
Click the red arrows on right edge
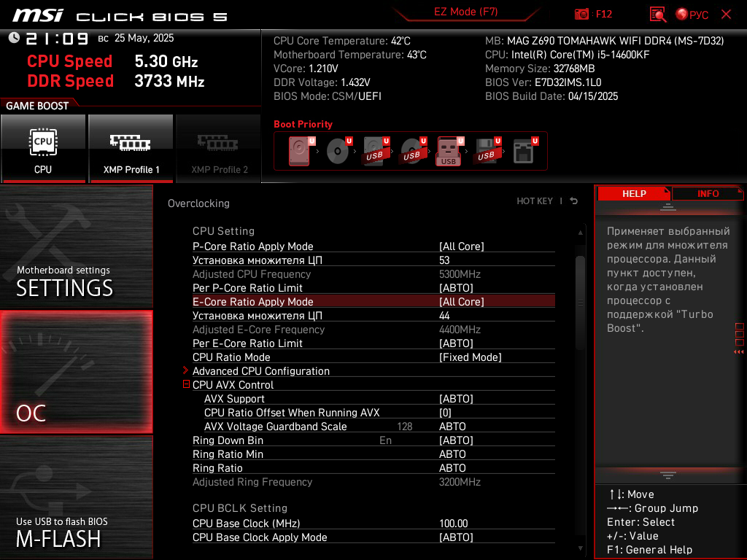[x=739, y=352]
